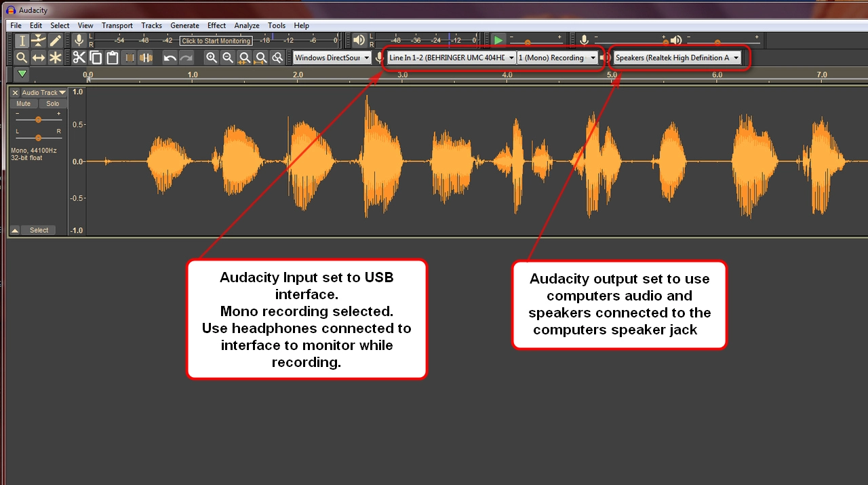Solo the Audio Track
Screen dimensions: 868x485
tap(52, 104)
